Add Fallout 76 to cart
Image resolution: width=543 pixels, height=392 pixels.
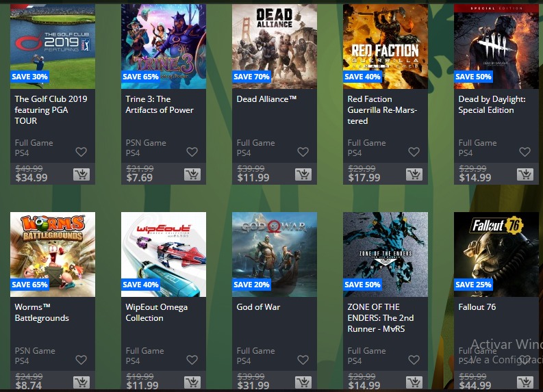coord(525,382)
